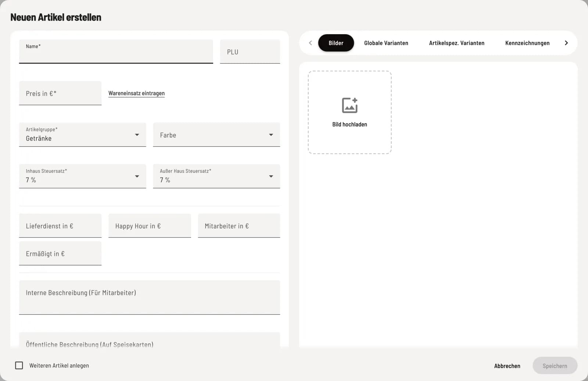The height and width of the screenshot is (381, 588).
Task: Switch to the Artikelspez. Varianten tab
Action: tap(456, 43)
